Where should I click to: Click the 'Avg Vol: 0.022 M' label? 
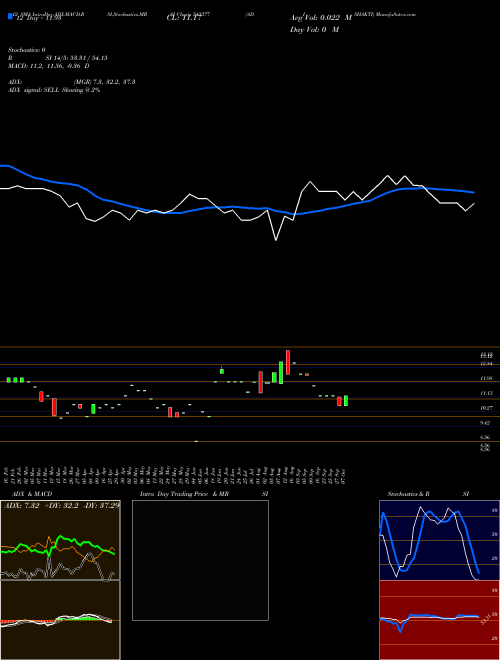(321, 18)
